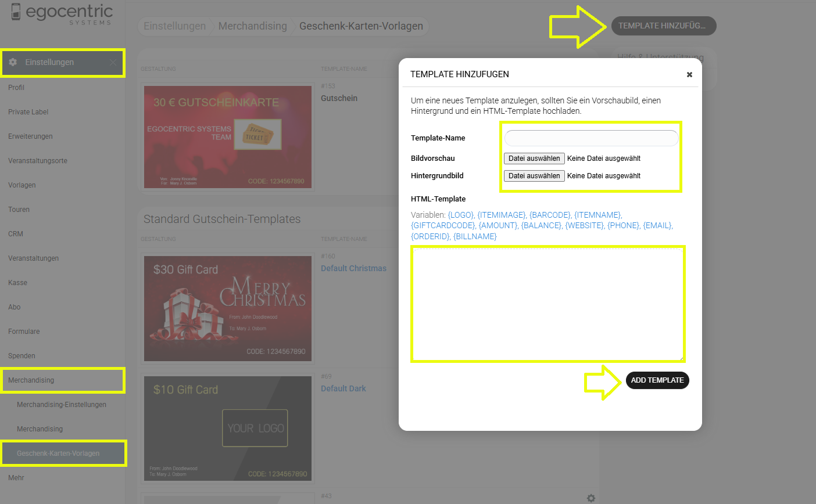Click Merchandising in the breadcrumb

pyautogui.click(x=252, y=26)
